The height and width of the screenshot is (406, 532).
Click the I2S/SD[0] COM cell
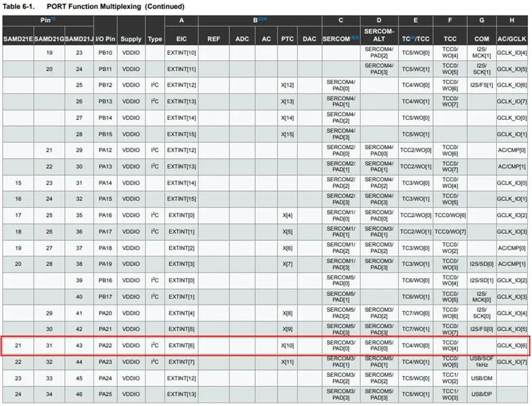click(x=481, y=264)
